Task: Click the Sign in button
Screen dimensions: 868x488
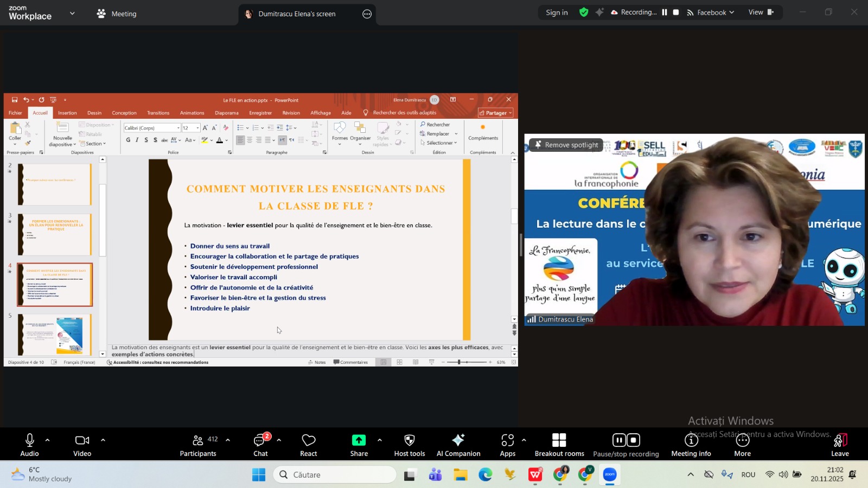Action: [x=557, y=12]
